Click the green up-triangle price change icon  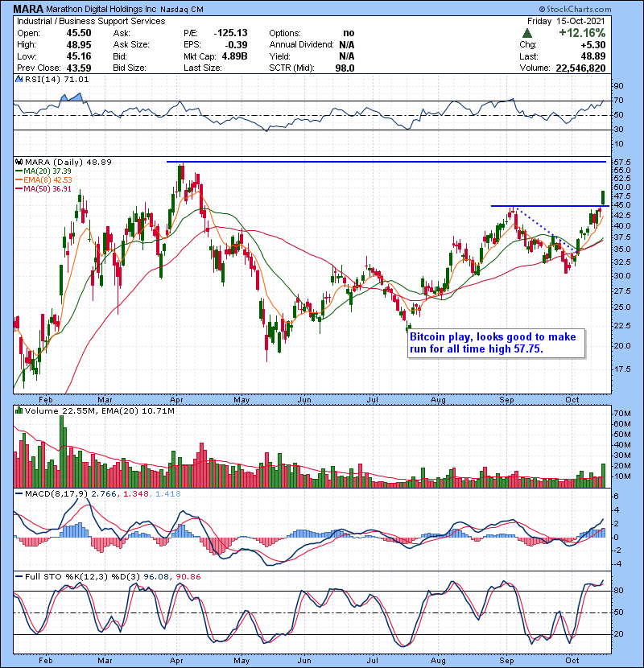pyautogui.click(x=526, y=33)
